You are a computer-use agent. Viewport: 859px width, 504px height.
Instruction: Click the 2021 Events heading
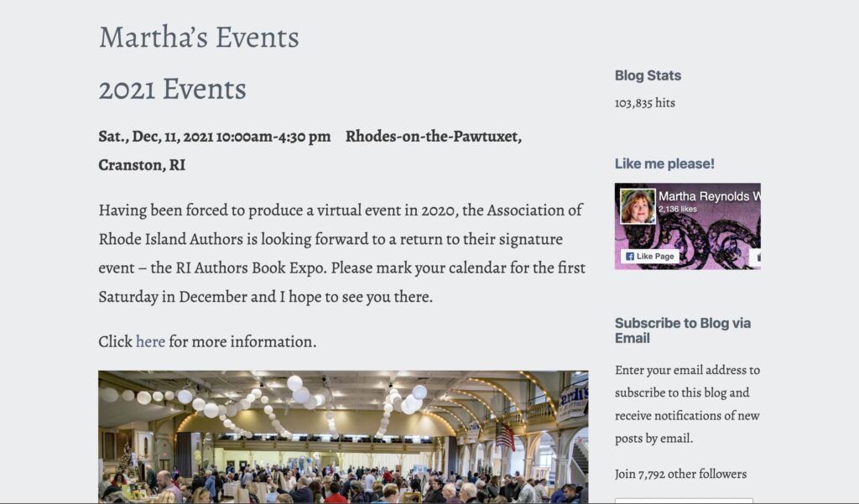click(x=173, y=89)
